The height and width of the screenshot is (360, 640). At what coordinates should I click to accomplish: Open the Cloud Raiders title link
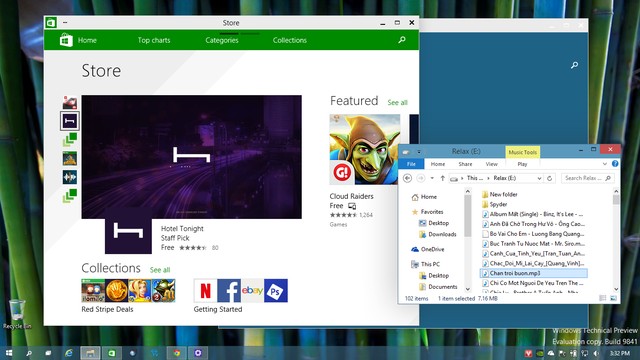351,196
